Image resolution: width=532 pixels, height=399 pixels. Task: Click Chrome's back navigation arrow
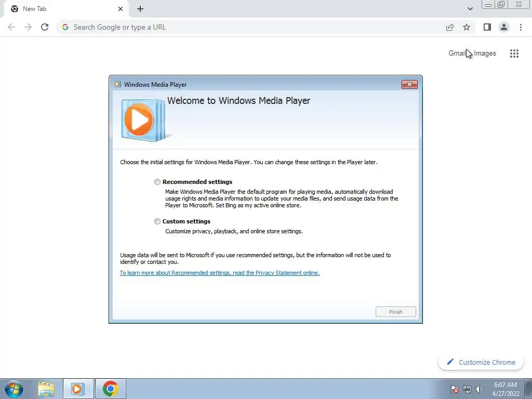click(11, 27)
